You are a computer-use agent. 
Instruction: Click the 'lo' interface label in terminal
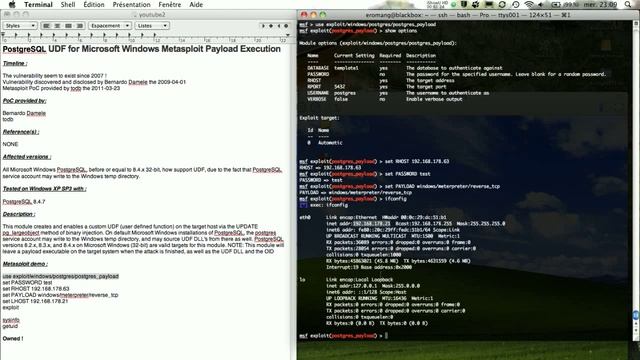pos(302,280)
